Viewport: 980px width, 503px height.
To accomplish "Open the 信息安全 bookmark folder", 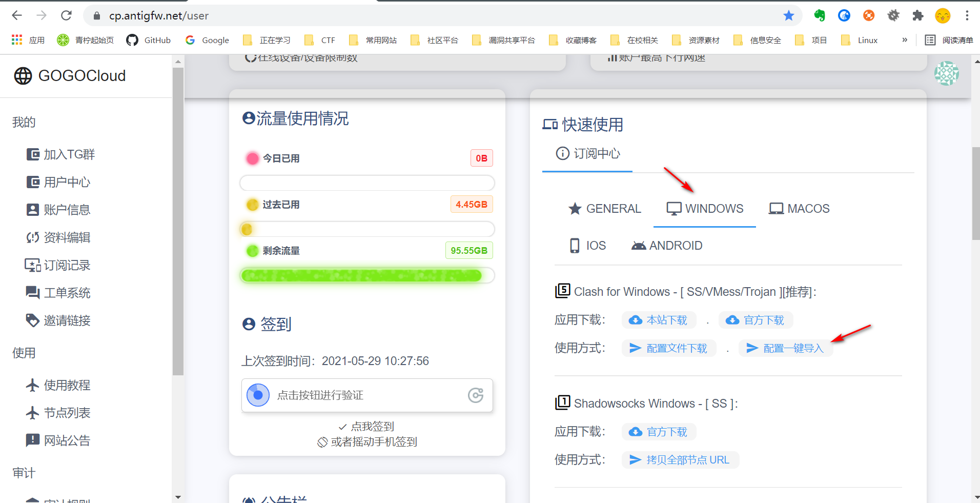I will (x=758, y=40).
